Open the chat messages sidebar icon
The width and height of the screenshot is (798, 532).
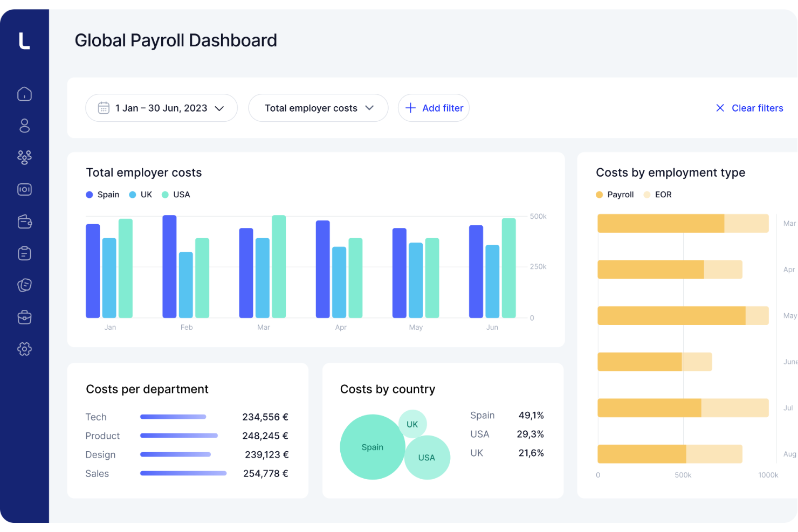(x=24, y=285)
